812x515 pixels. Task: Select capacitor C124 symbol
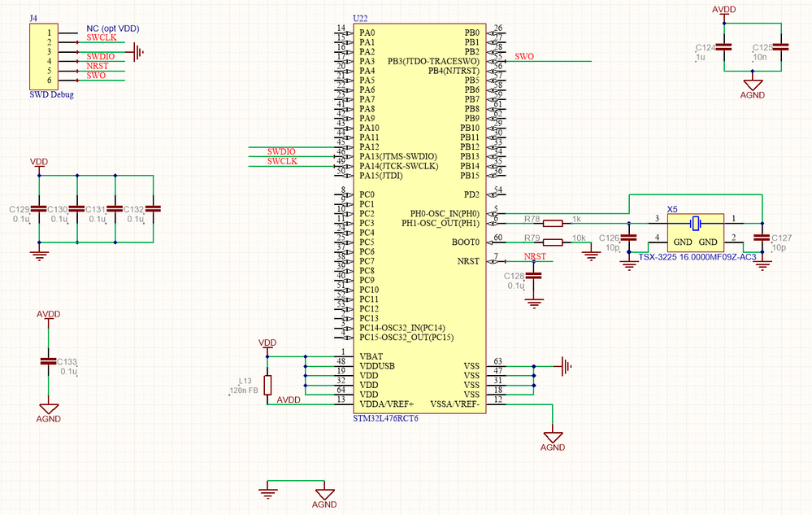pos(724,47)
